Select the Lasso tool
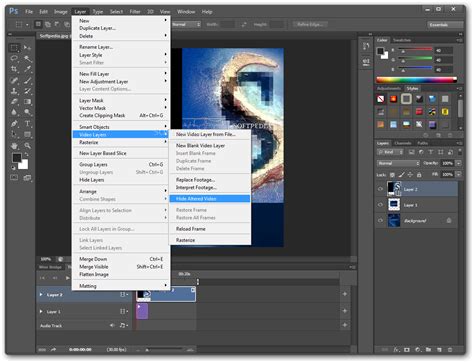 pyautogui.click(x=14, y=59)
